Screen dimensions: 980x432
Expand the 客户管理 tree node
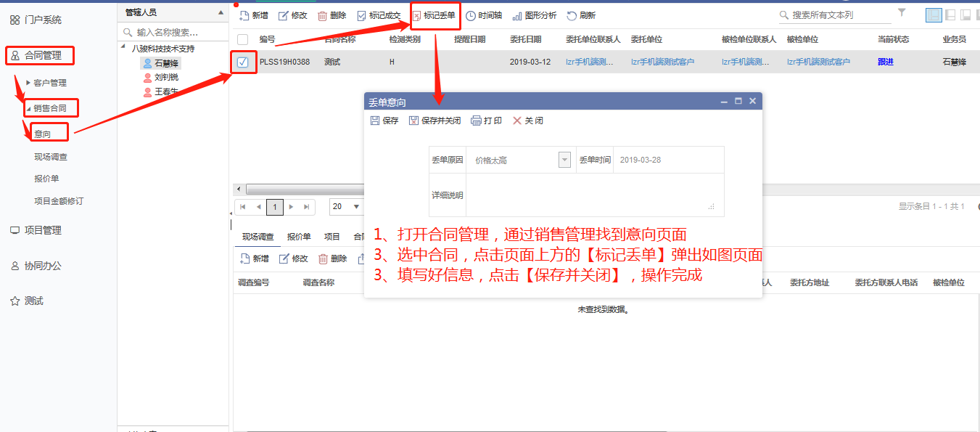pyautogui.click(x=28, y=83)
